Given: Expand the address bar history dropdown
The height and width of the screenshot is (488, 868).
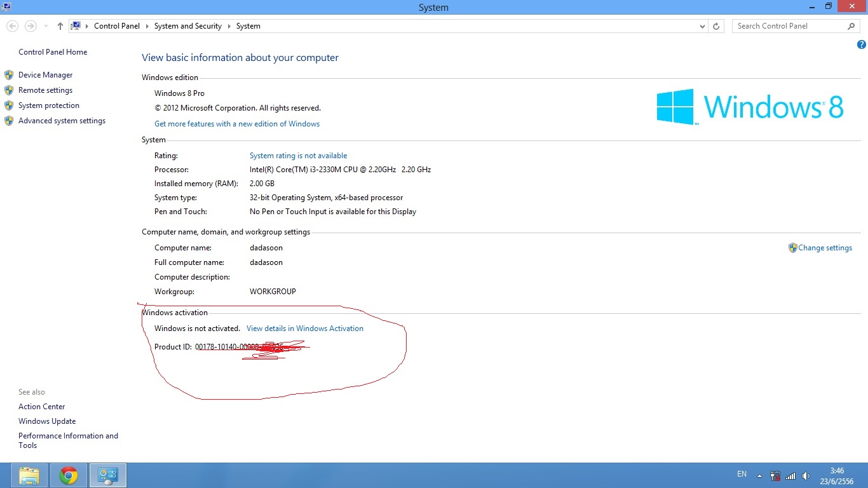Looking at the screenshot, I should coord(702,26).
